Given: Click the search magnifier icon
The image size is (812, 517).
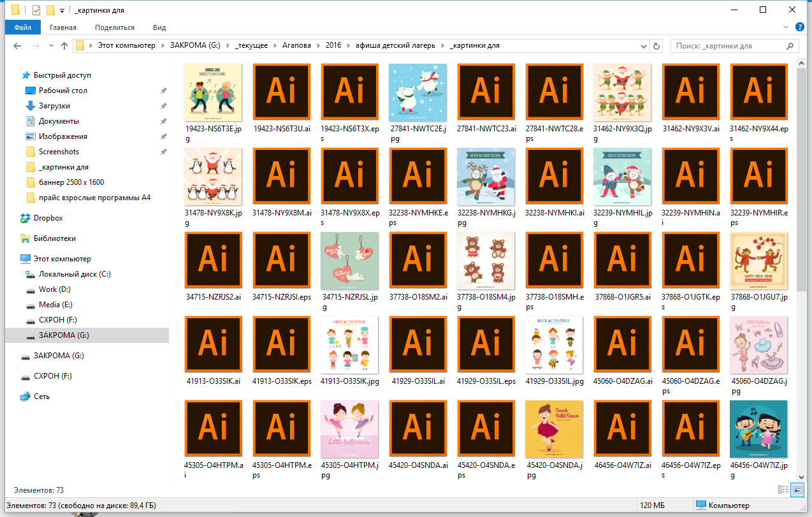Looking at the screenshot, I should [x=790, y=46].
